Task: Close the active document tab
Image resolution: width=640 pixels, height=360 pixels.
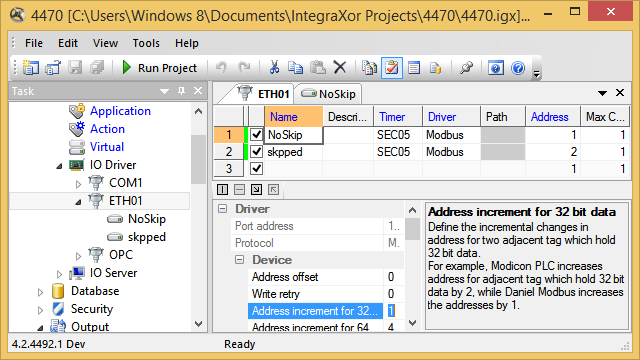Action: click(620, 93)
